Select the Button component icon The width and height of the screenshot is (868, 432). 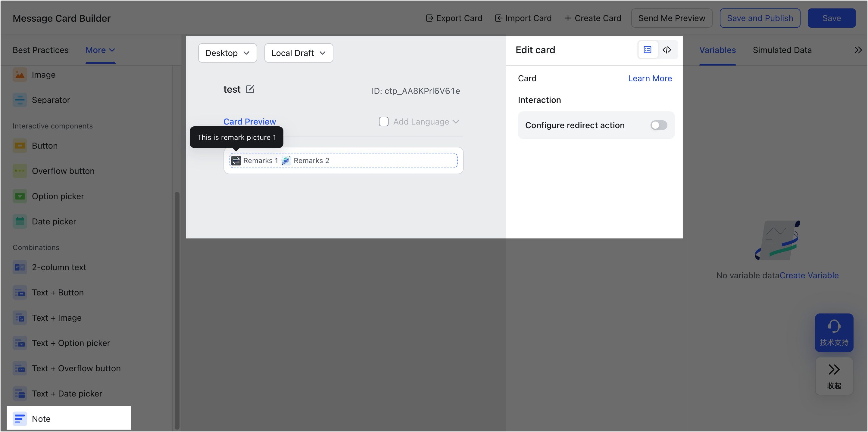click(20, 146)
